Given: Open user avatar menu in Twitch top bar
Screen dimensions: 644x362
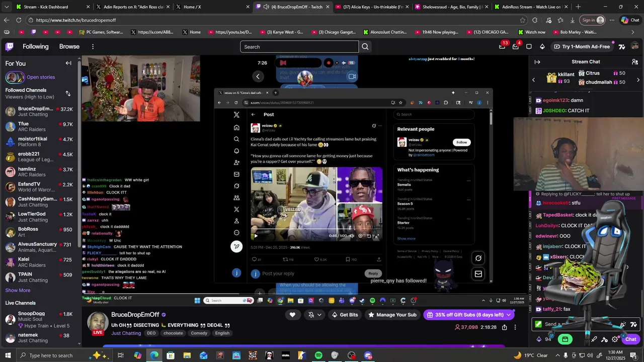Looking at the screenshot, I should point(635,46).
